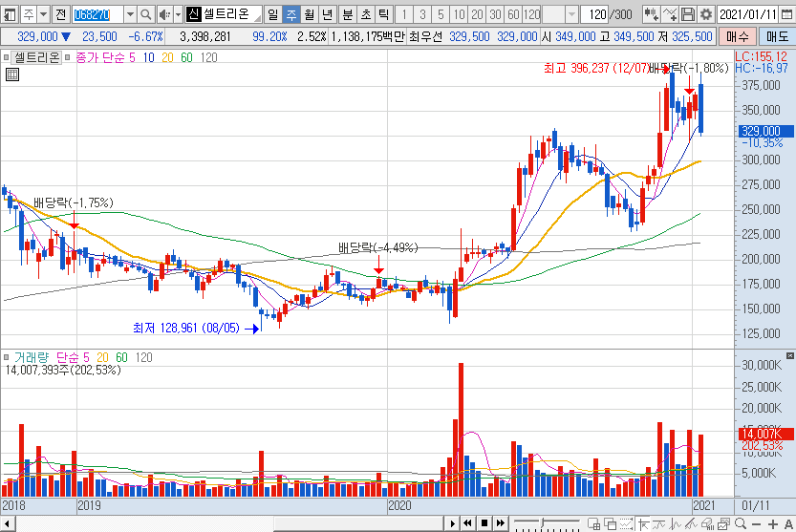
Task: Click the speaker sound icon
Action: pyautogui.click(x=164, y=14)
